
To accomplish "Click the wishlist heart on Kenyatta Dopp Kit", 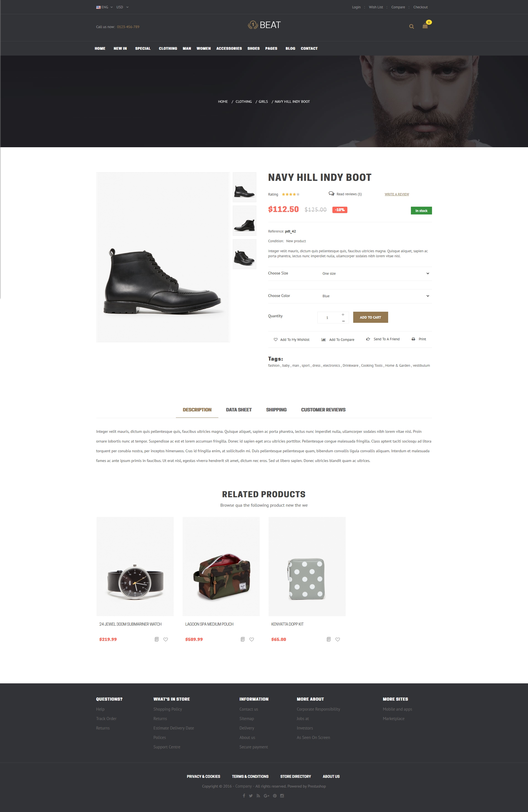I will (337, 639).
